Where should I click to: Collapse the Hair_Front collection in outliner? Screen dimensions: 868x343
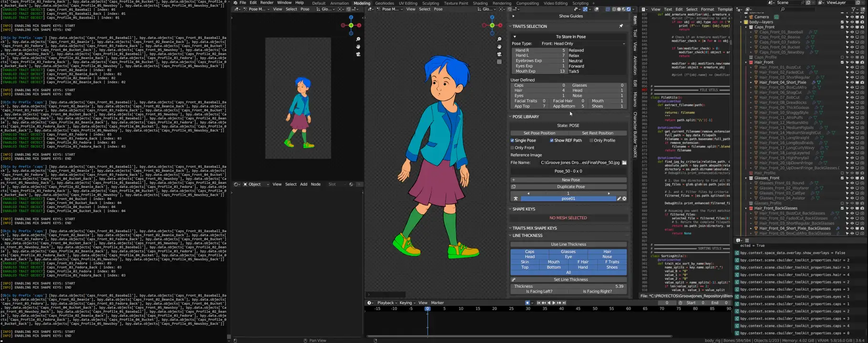click(746, 62)
